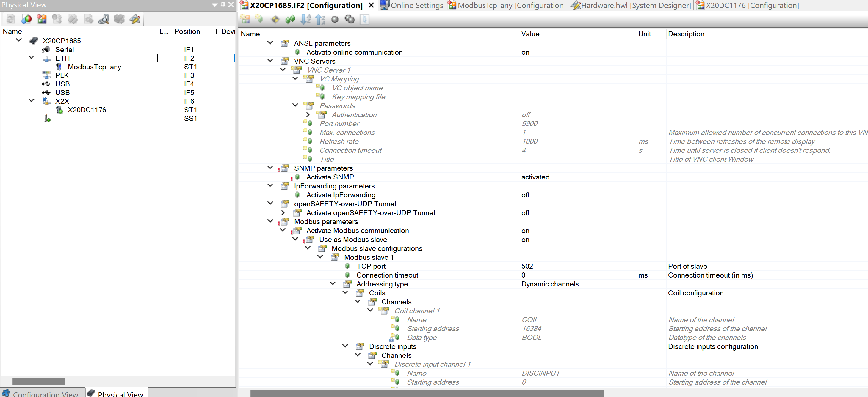Viewport: 868px width, 397px height.
Task: Click the green cubes icon in configuration toolbar
Action: coord(290,19)
